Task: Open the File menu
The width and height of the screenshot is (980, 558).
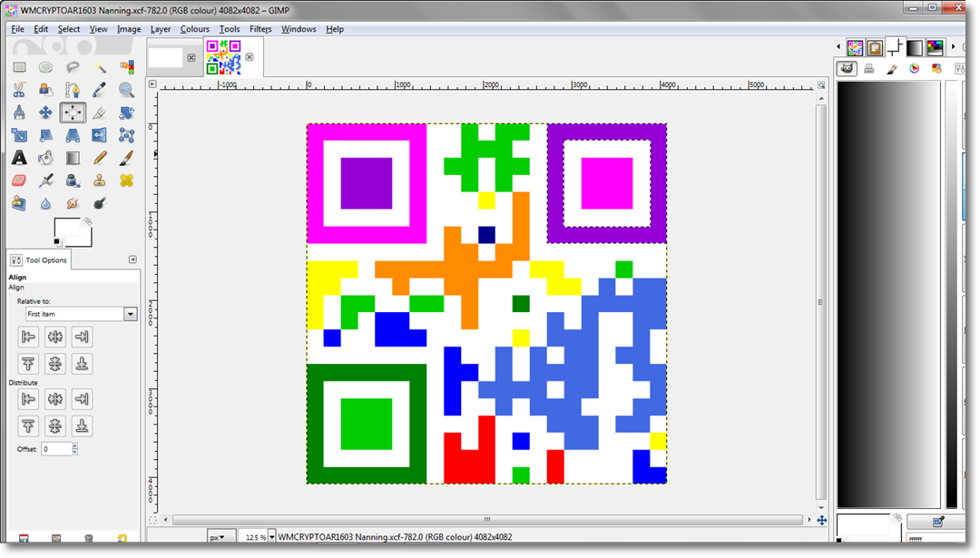Action: click(17, 29)
